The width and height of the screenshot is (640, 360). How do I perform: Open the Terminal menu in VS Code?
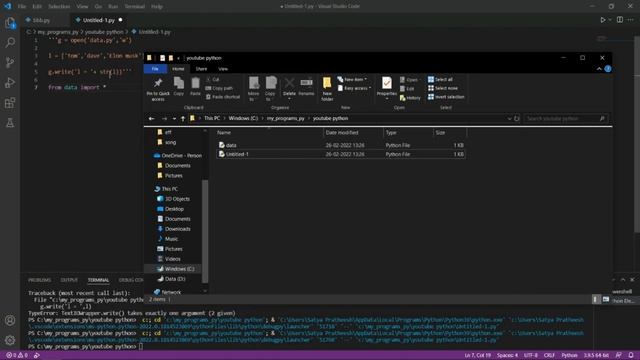coord(134,7)
